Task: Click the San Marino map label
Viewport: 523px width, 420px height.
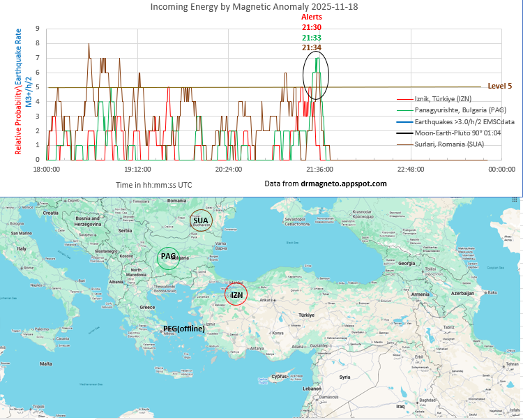Action: click(22, 233)
